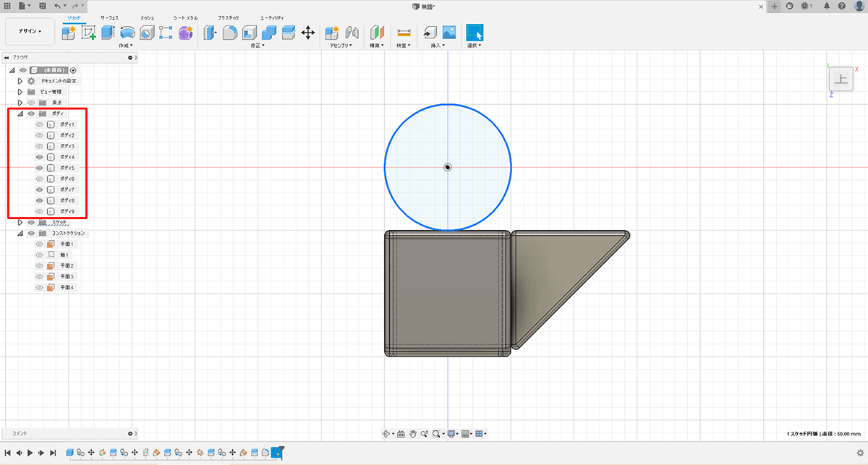Play the timeline
The width and height of the screenshot is (868, 465).
point(30,453)
